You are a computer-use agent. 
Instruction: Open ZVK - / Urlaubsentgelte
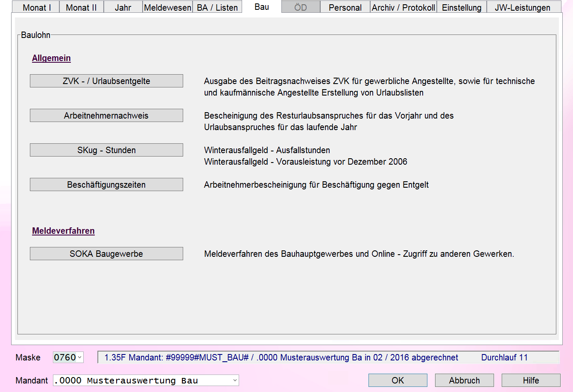pos(106,81)
